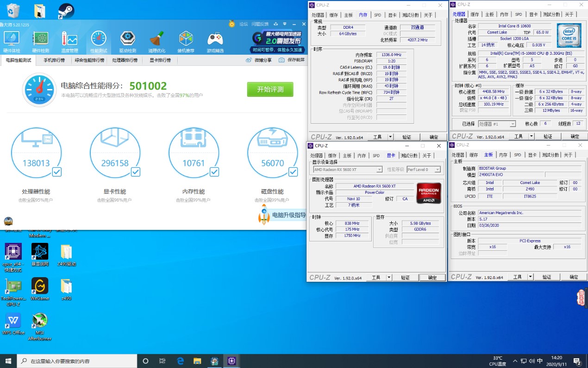This screenshot has height=368, width=588.
Task: Expand 工具 dropdown arrow in graphics CPU-Z window
Action: click(389, 278)
